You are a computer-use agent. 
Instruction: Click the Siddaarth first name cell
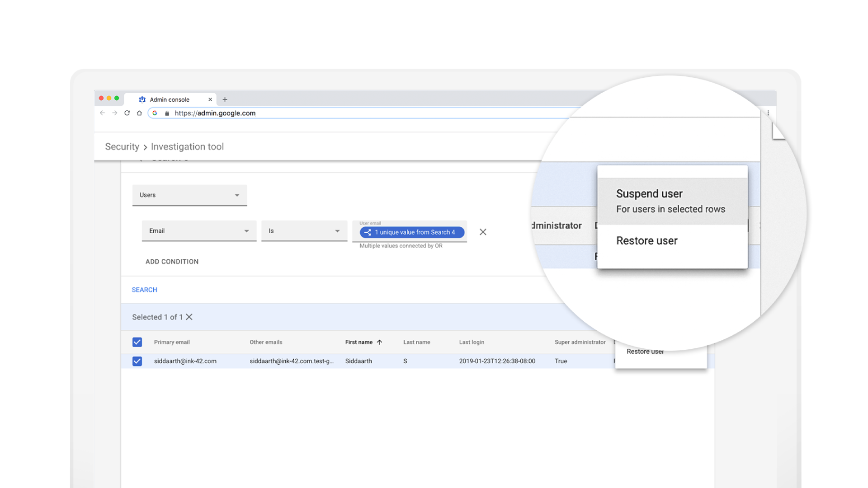coord(359,361)
